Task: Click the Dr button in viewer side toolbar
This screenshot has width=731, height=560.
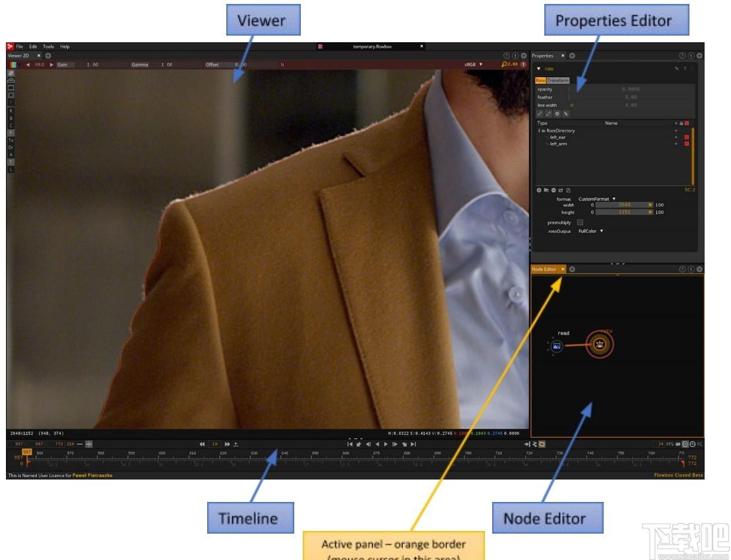Action: tap(11, 147)
